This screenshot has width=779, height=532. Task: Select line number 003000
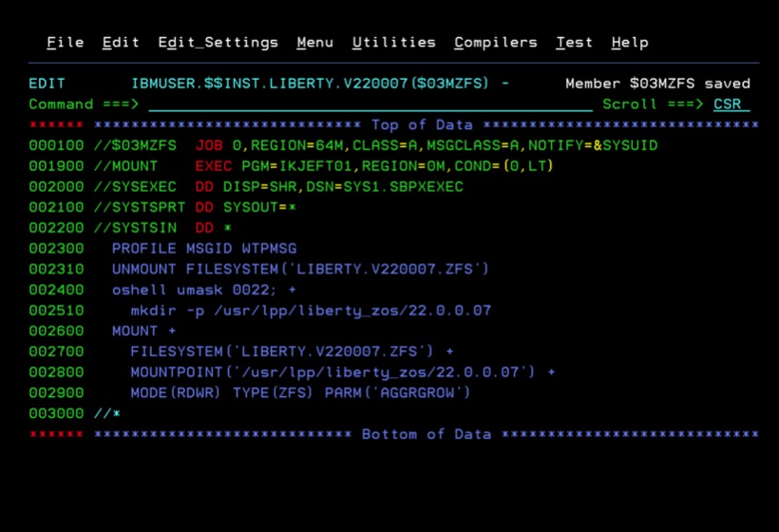[56, 414]
